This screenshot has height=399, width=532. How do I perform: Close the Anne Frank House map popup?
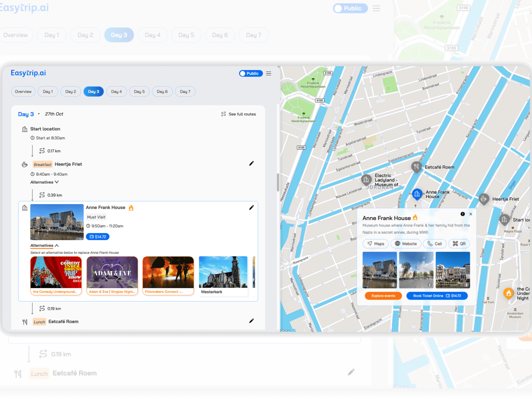click(471, 214)
